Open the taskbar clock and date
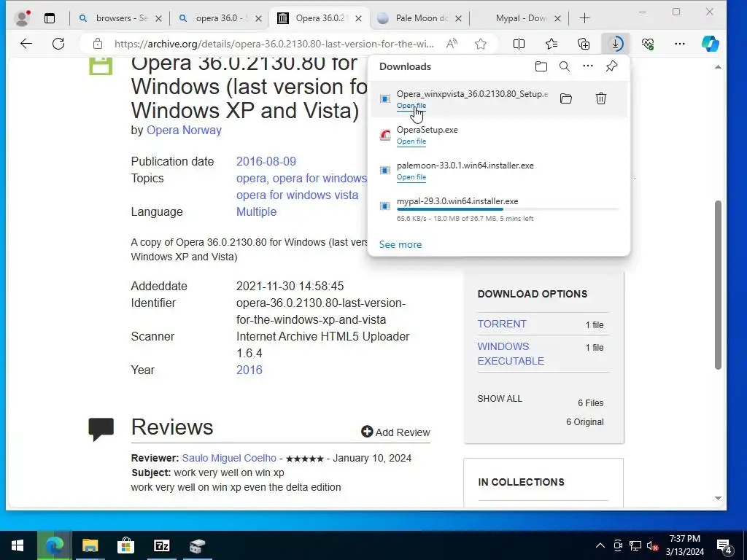The width and height of the screenshot is (747, 560). tap(684, 545)
